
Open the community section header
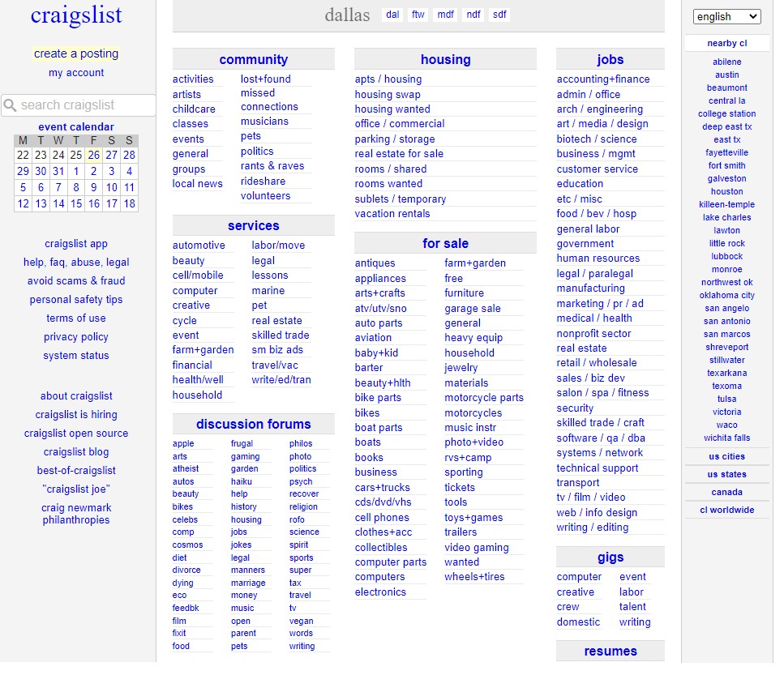254,59
